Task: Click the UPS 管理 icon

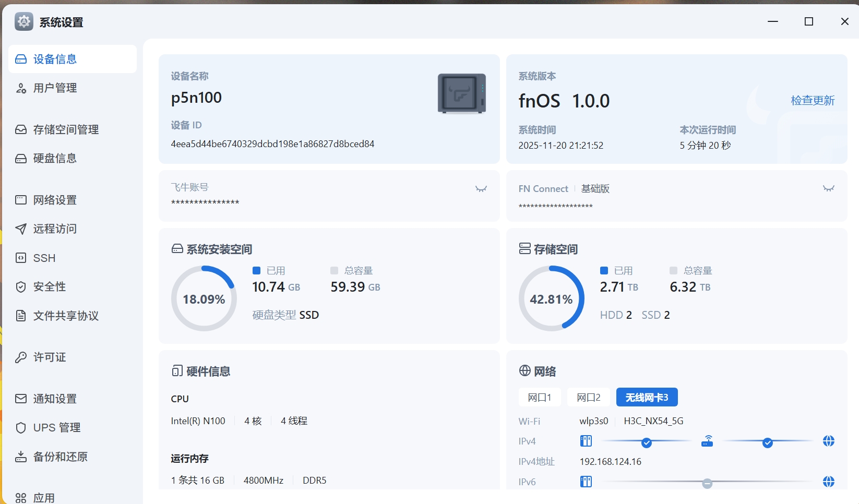Action: click(21, 427)
